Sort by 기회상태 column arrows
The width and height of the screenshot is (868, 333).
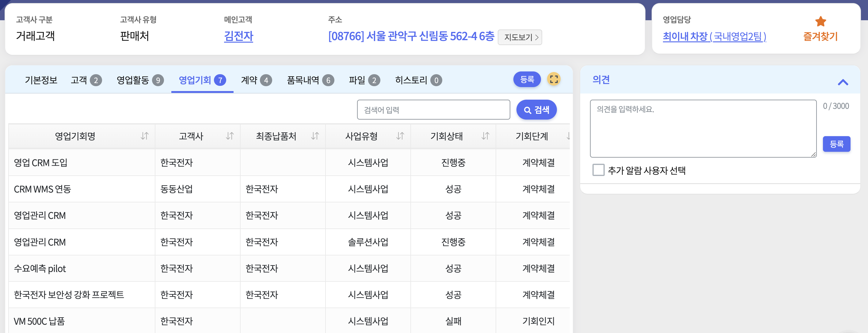tap(485, 136)
